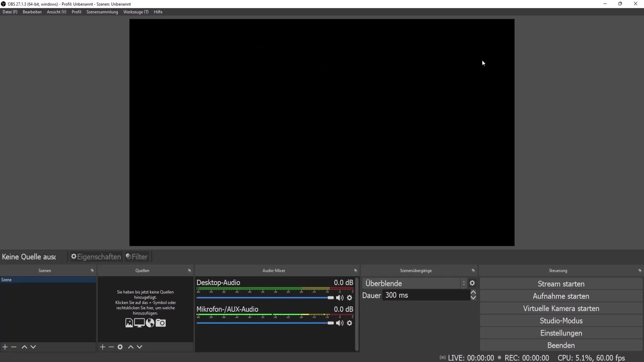Screen dimensions: 644x362
Task: Mute Desktop-Audio speaker toggle
Action: pos(340,298)
